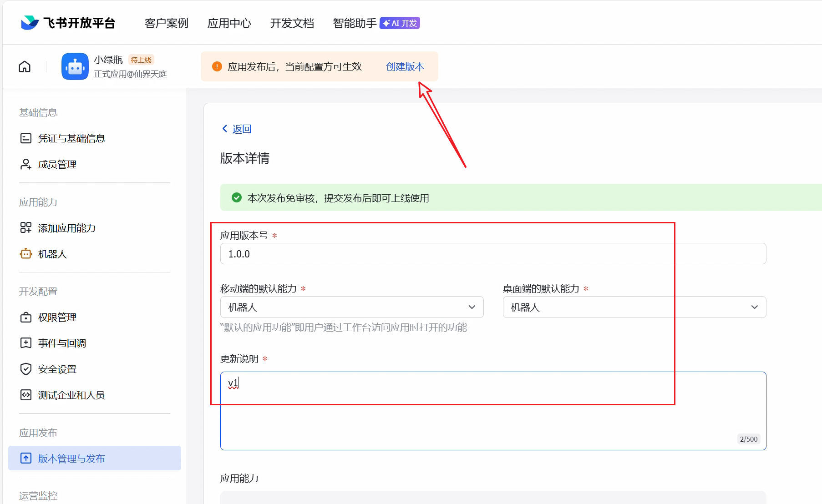This screenshot has width=822, height=504.
Task: Click the 应用版本号 input field
Action: point(492,254)
